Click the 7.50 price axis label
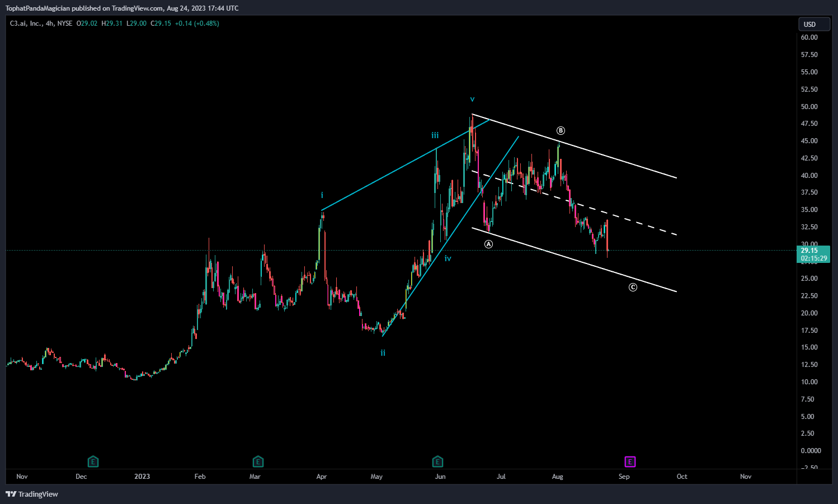Image resolution: width=838 pixels, height=504 pixels. coord(807,399)
